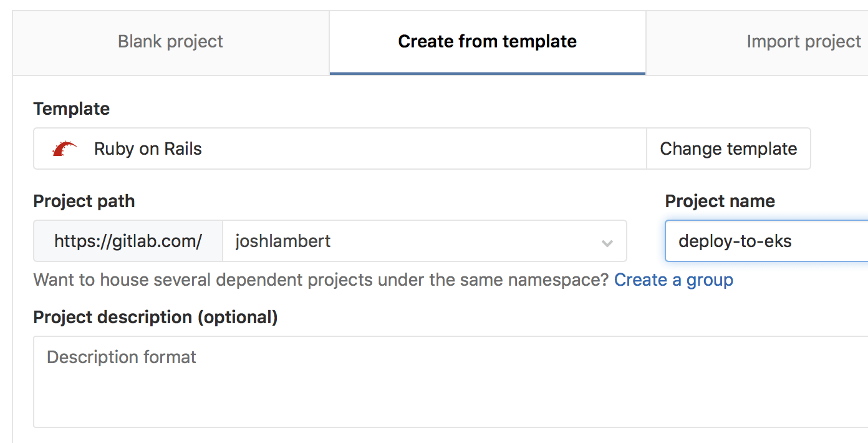The width and height of the screenshot is (868, 443).
Task: Open the Import project tab
Action: coord(803,41)
